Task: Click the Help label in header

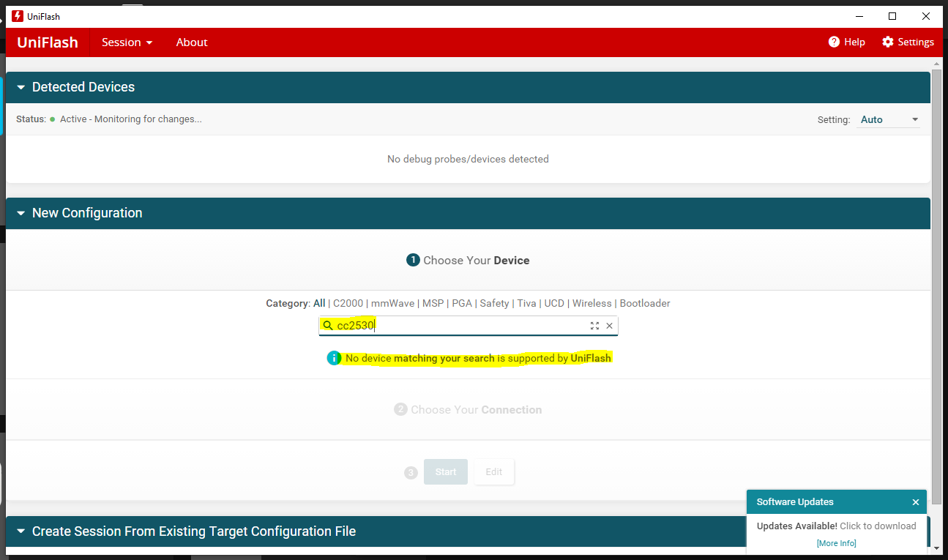Action: coord(854,42)
